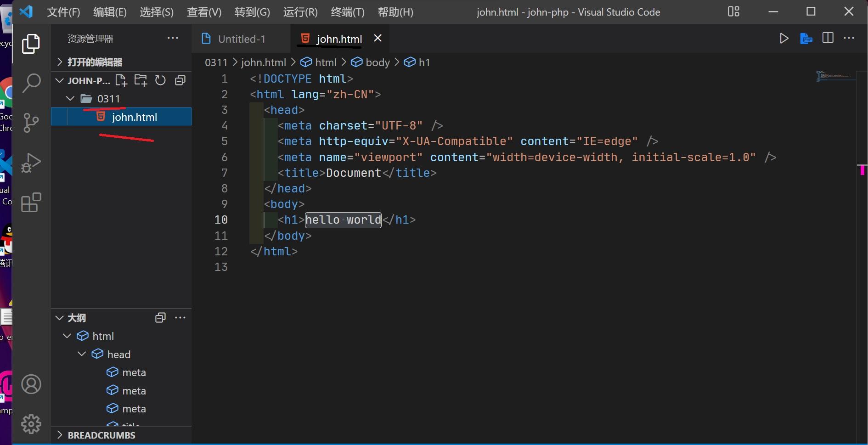The image size is (868, 445).
Task: Open the 终端(T) menu
Action: pyautogui.click(x=347, y=12)
